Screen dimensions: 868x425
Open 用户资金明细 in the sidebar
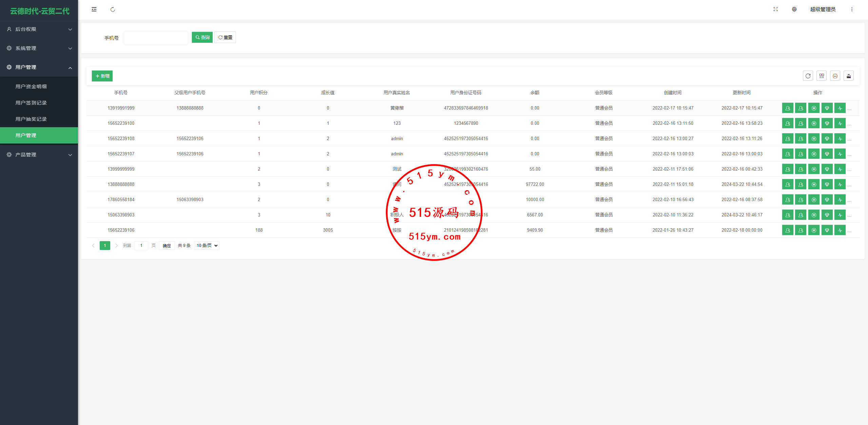(31, 86)
